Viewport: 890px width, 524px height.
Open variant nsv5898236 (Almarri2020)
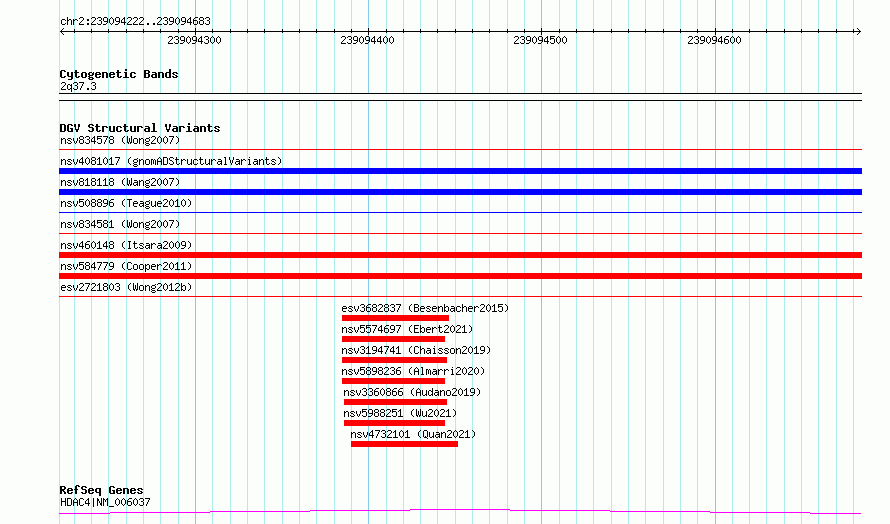(x=413, y=371)
